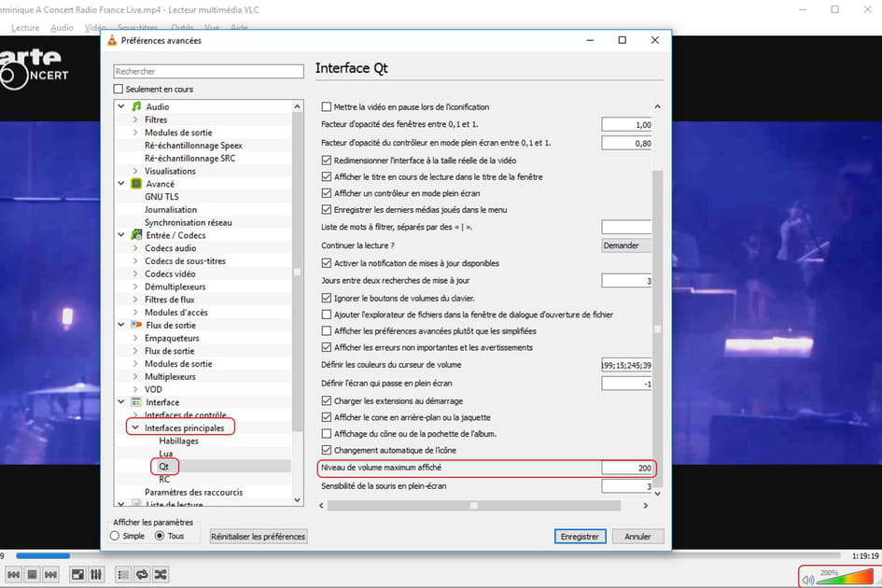Click Réinitialiser les préférences button
This screenshot has width=882, height=588.
[259, 537]
